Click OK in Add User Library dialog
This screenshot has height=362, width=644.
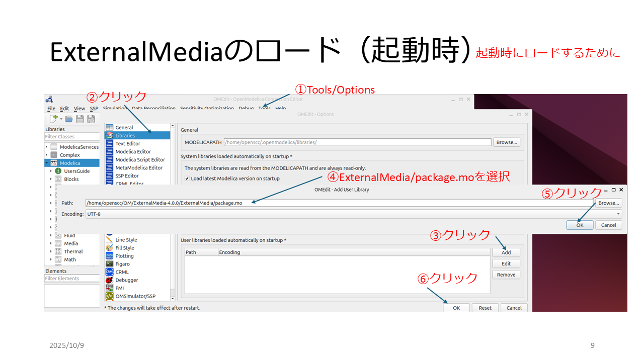[x=580, y=225]
